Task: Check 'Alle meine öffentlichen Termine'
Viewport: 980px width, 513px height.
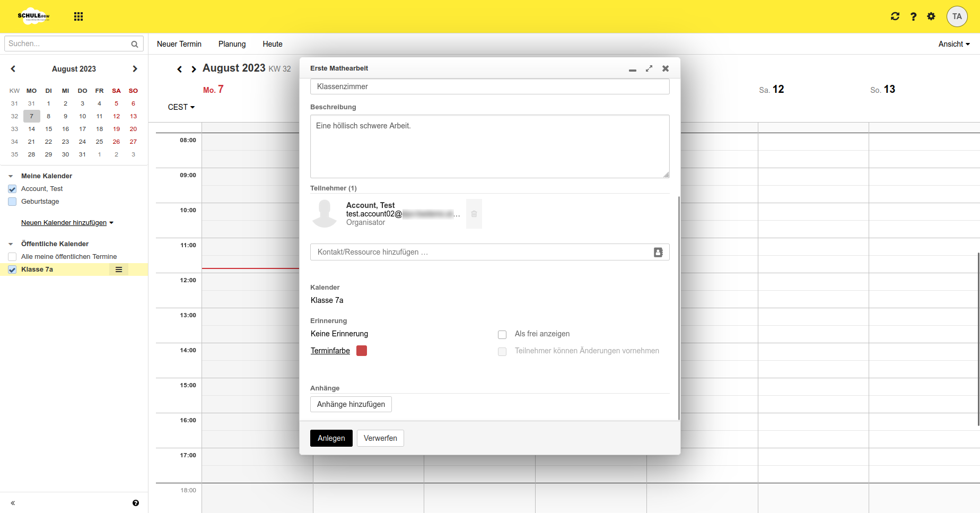Action: (12, 257)
